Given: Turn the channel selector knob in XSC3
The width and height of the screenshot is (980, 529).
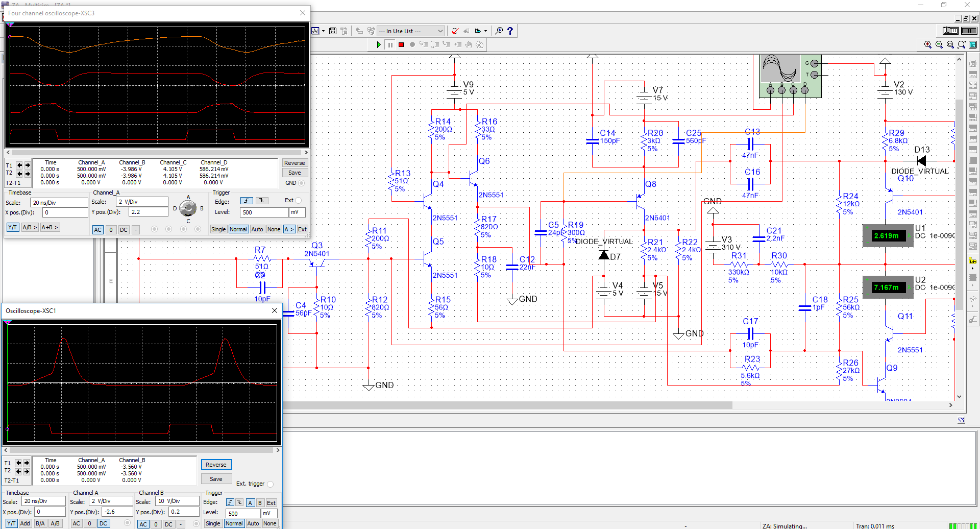Looking at the screenshot, I should click(x=188, y=208).
